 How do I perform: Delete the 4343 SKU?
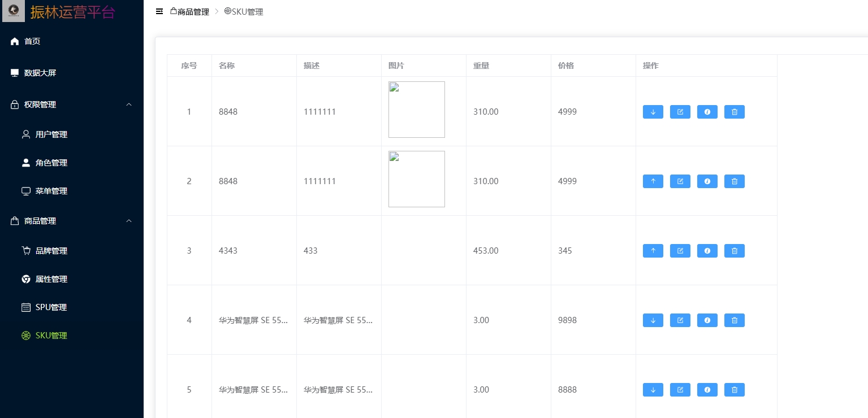[734, 251]
